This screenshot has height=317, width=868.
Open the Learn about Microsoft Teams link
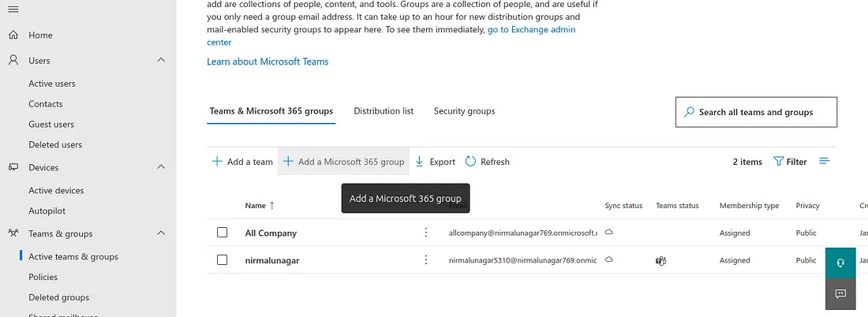point(268,62)
